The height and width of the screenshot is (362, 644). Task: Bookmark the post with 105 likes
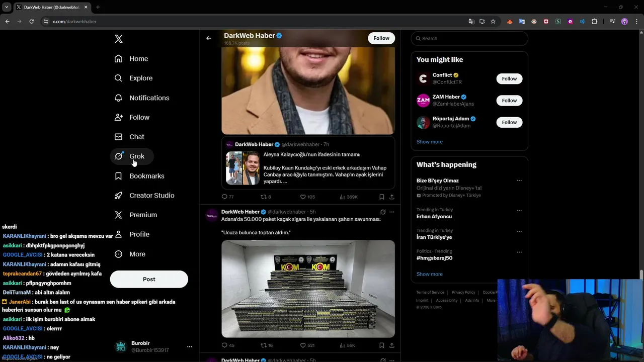pyautogui.click(x=382, y=197)
